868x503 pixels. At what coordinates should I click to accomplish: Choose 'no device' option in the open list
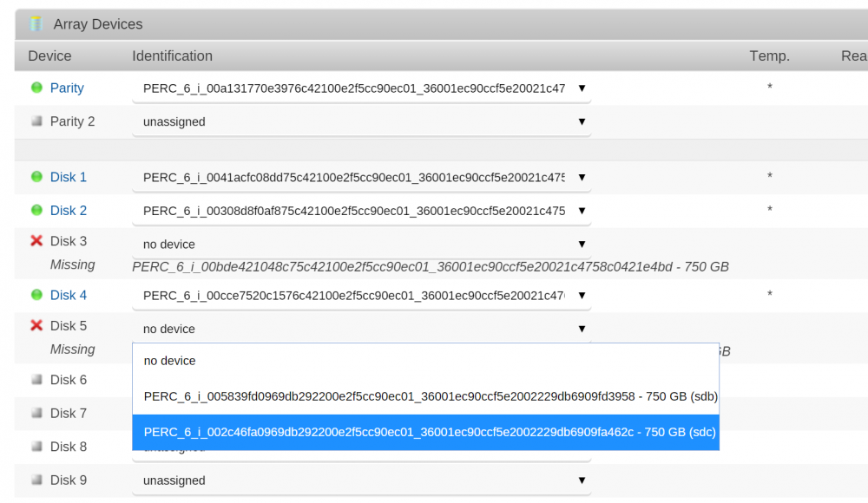click(425, 361)
